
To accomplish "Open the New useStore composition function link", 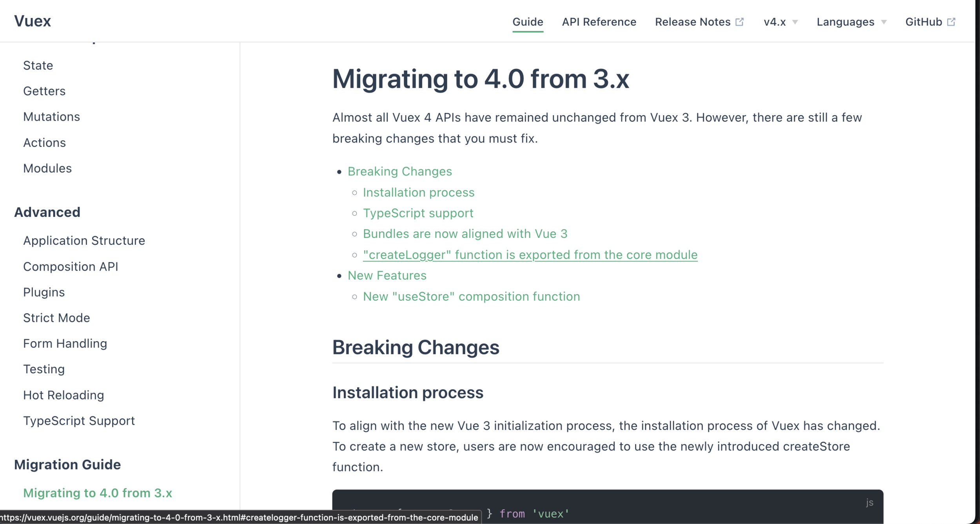I will [x=471, y=296].
